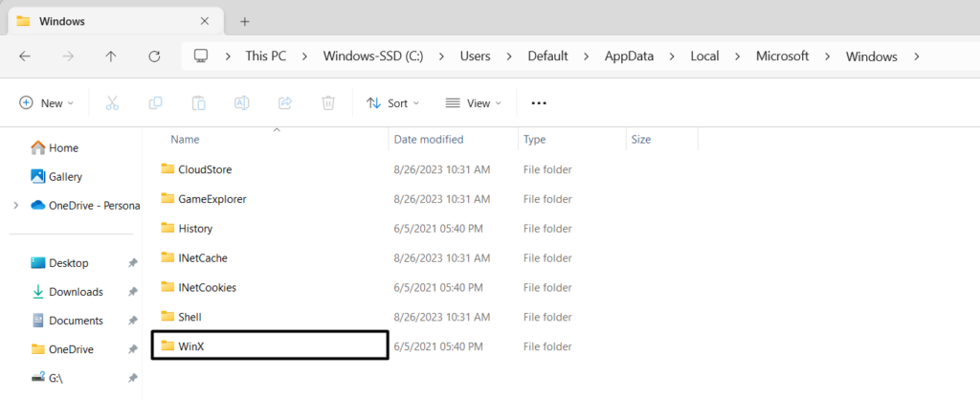
Task: Click the Back navigation arrow
Action: pyautogui.click(x=25, y=56)
